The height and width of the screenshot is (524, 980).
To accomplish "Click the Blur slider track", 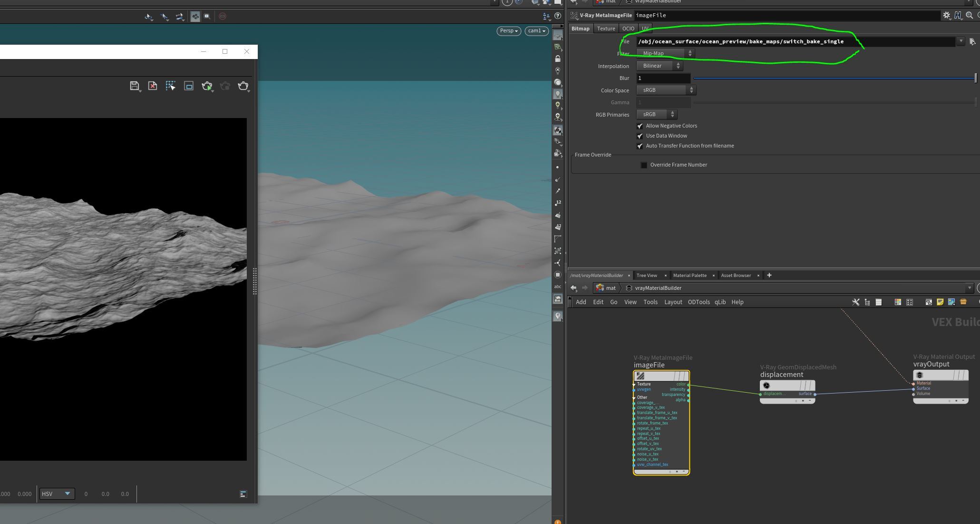I will click(834, 78).
